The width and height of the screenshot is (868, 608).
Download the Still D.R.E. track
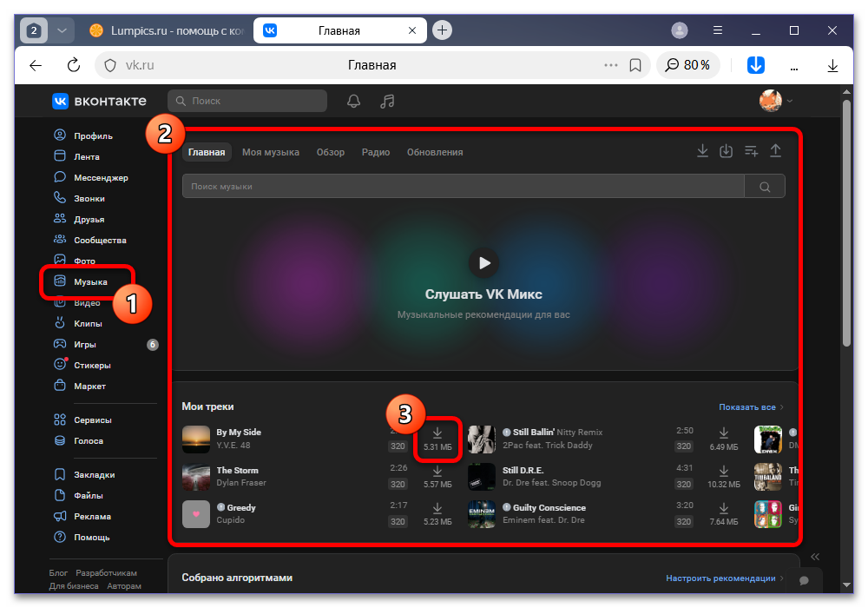pos(724,476)
